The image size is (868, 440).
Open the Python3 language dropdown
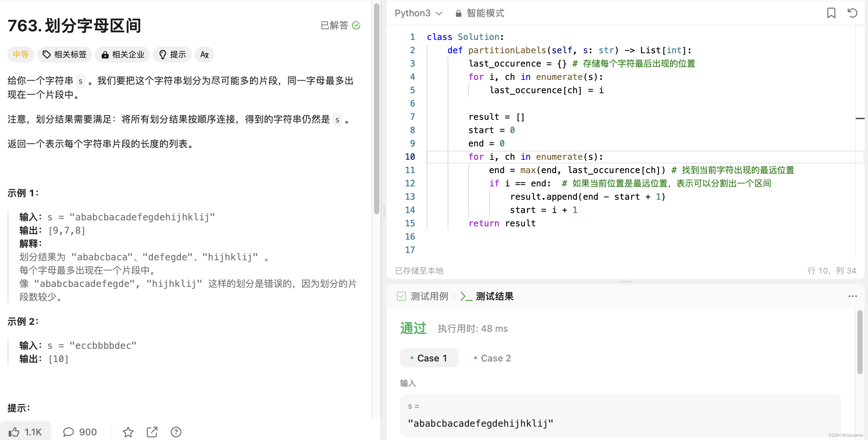point(418,13)
